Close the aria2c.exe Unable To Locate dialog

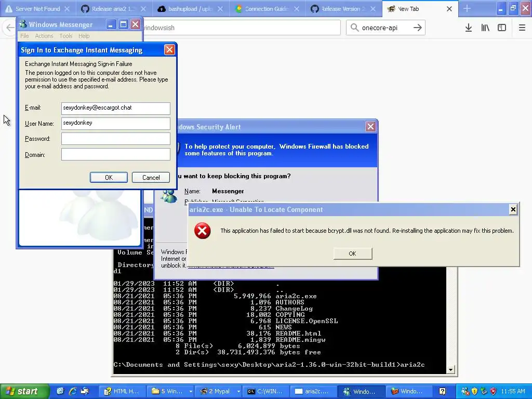tap(513, 210)
